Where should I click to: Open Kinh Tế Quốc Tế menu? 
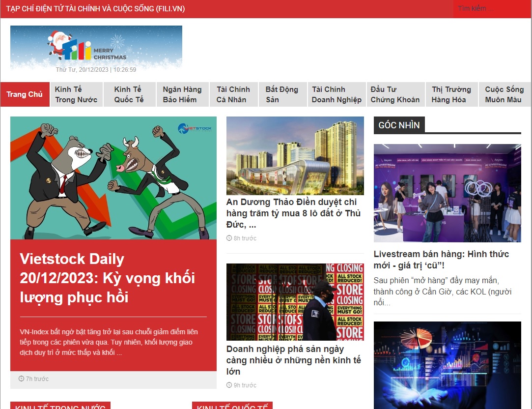(x=129, y=94)
